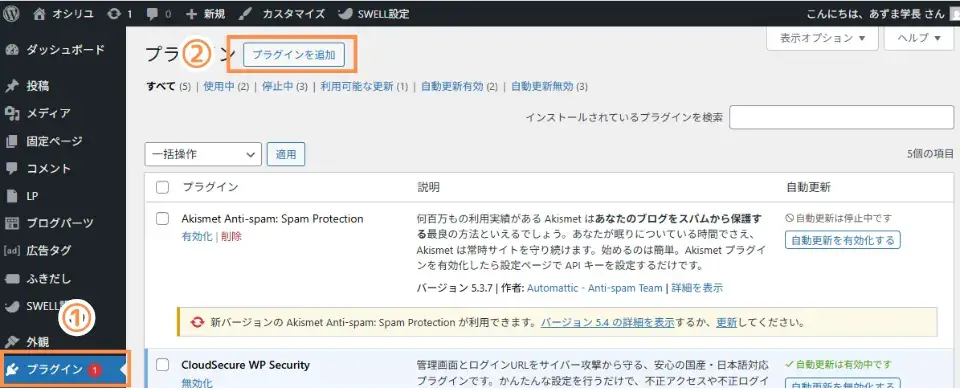960x390 pixels.
Task: Click the 投稿 pushpin icon
Action: [12, 86]
